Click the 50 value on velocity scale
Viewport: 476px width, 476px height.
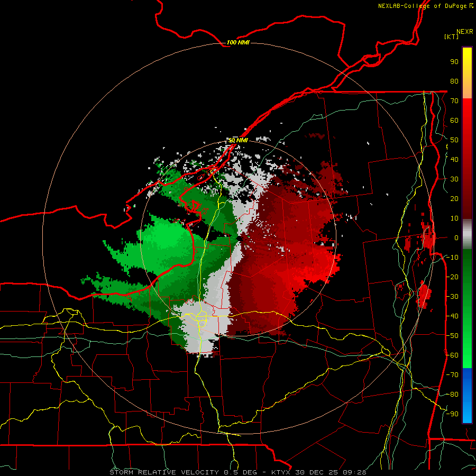click(454, 140)
